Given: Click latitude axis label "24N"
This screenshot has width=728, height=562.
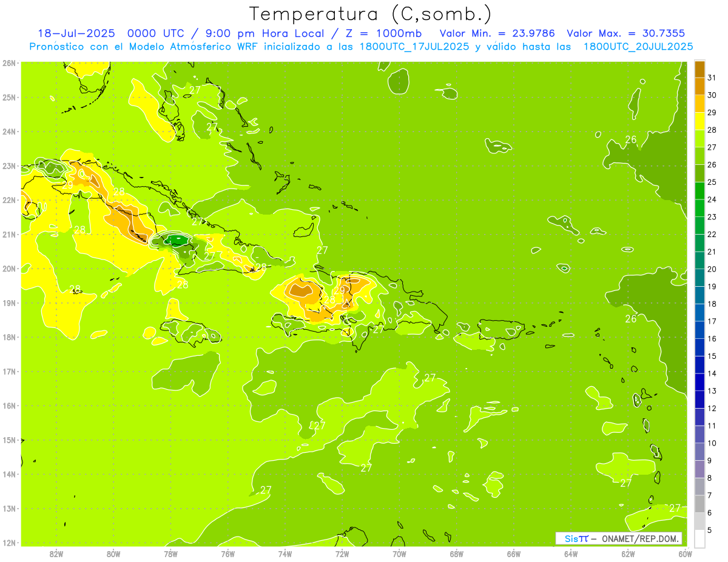Looking at the screenshot, I should click(x=8, y=132).
